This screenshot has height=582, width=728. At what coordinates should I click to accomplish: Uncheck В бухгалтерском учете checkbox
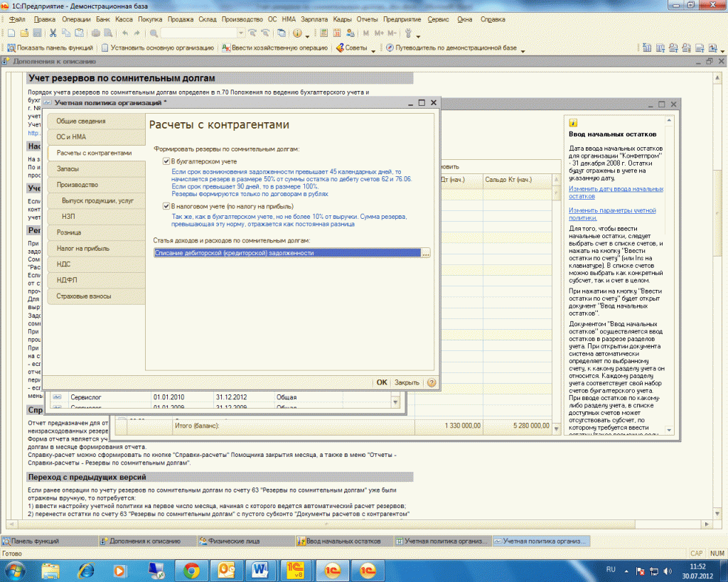166,162
